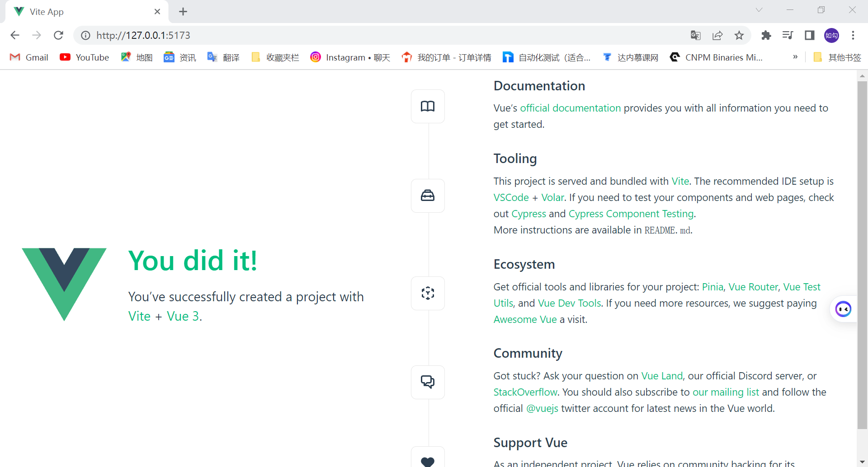Reload the Vite App page
The image size is (868, 467).
point(58,35)
